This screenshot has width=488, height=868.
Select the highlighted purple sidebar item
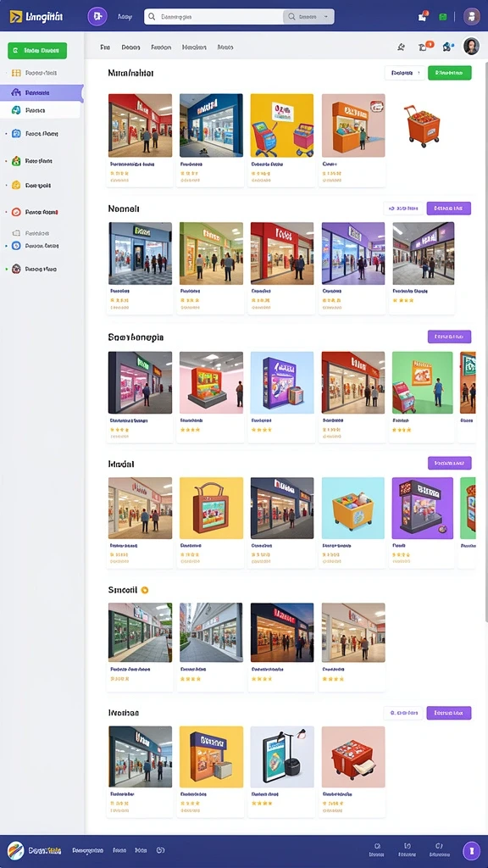(x=42, y=93)
